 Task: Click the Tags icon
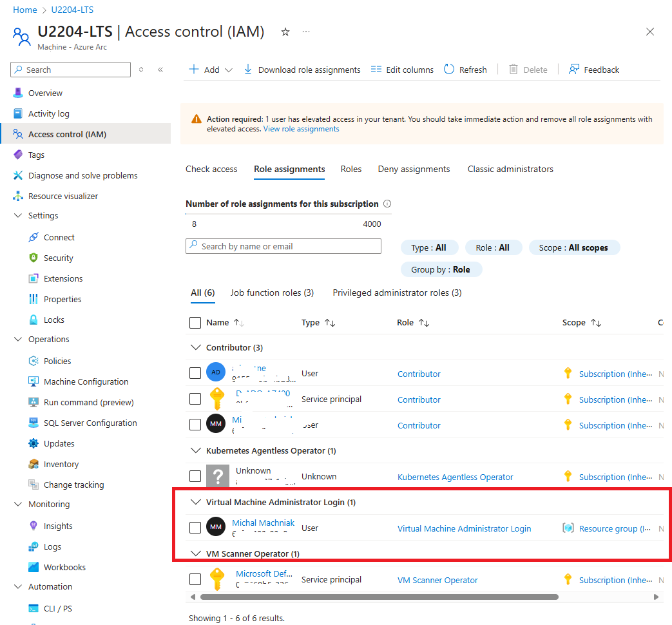pos(18,155)
